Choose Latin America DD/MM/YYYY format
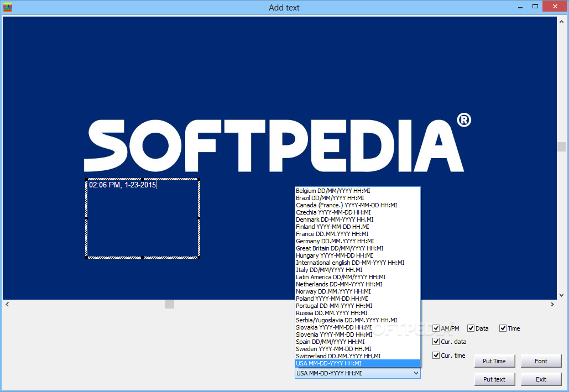 pyautogui.click(x=357, y=278)
